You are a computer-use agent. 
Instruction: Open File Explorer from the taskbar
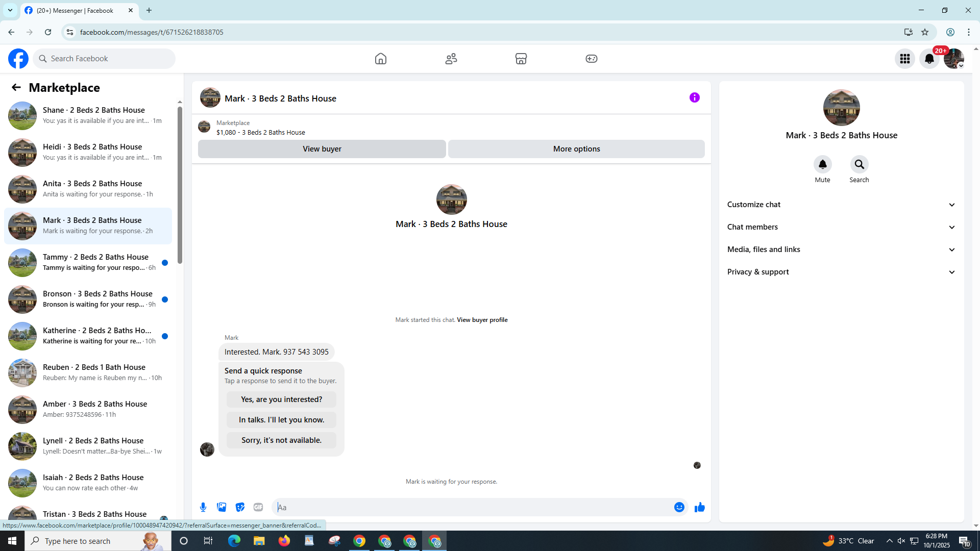click(x=259, y=541)
